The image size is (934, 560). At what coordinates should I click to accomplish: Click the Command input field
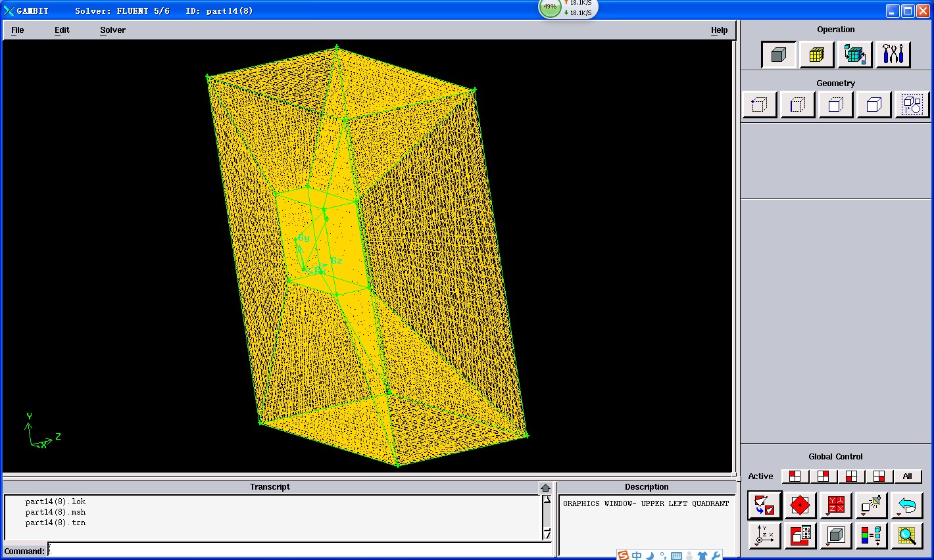click(300, 550)
